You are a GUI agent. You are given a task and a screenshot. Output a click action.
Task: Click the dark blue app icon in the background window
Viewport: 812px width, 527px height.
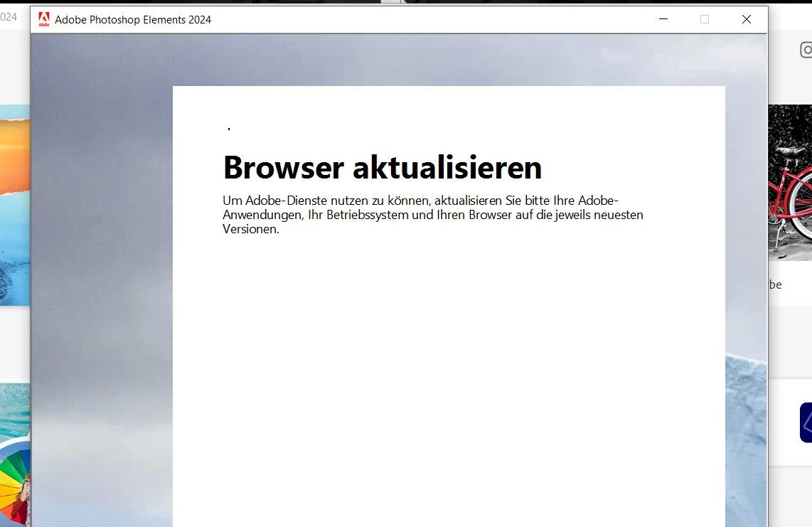coord(806,422)
